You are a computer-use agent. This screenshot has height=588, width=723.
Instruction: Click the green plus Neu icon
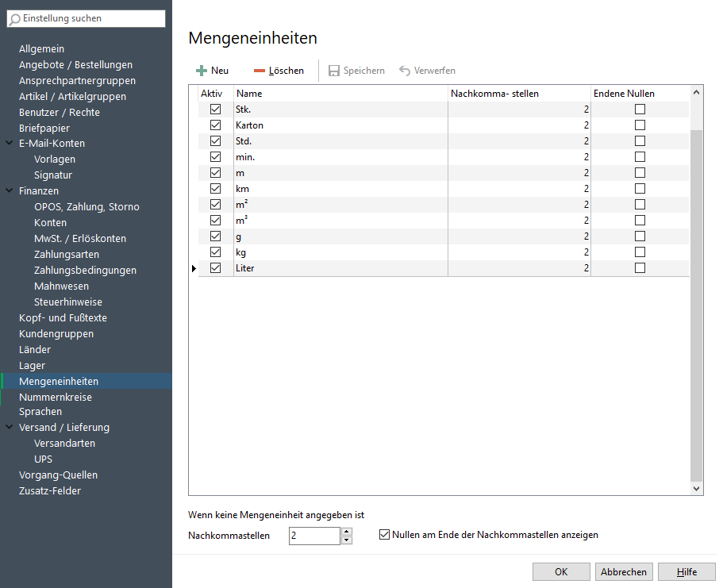click(x=202, y=71)
